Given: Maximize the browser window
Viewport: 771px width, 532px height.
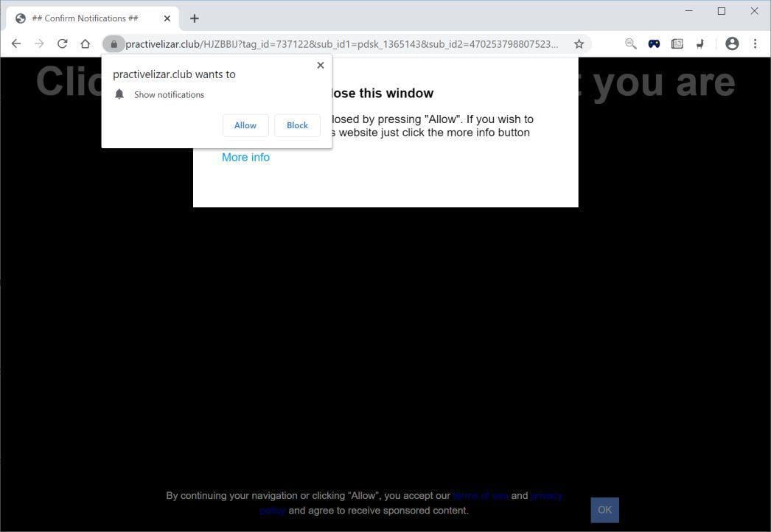Looking at the screenshot, I should click(x=722, y=11).
